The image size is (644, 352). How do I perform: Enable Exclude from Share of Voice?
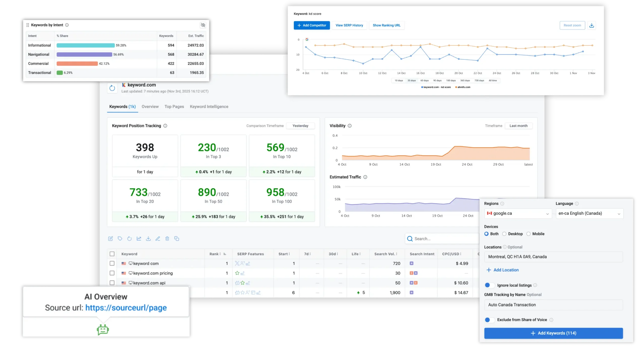tap(490, 320)
